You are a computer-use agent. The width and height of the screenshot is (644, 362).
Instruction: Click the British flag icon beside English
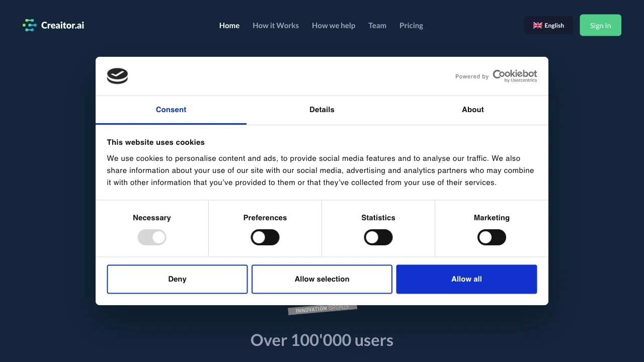[538, 25]
